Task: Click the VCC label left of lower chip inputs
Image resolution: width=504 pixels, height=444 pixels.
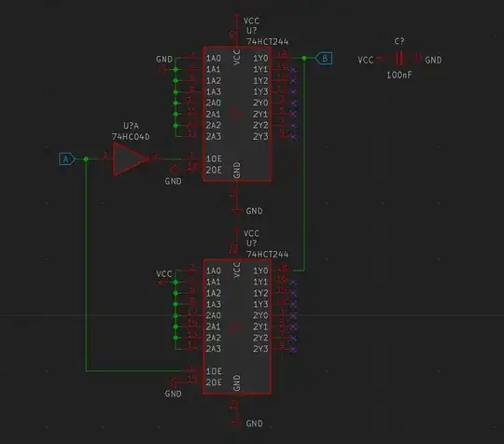Action: point(164,273)
